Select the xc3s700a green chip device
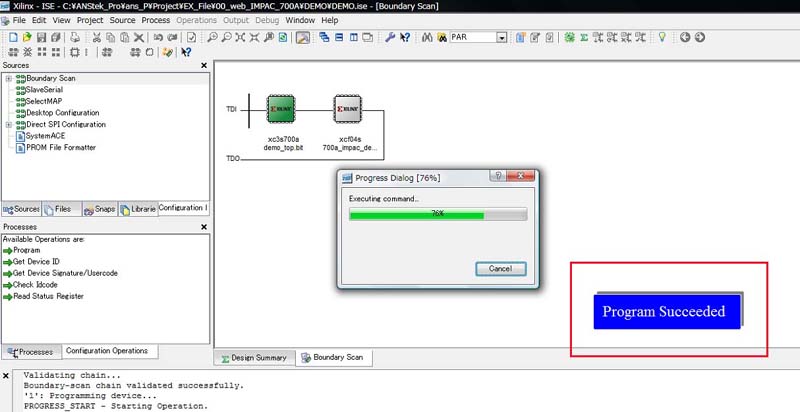This screenshot has height=412, width=800. click(x=281, y=109)
